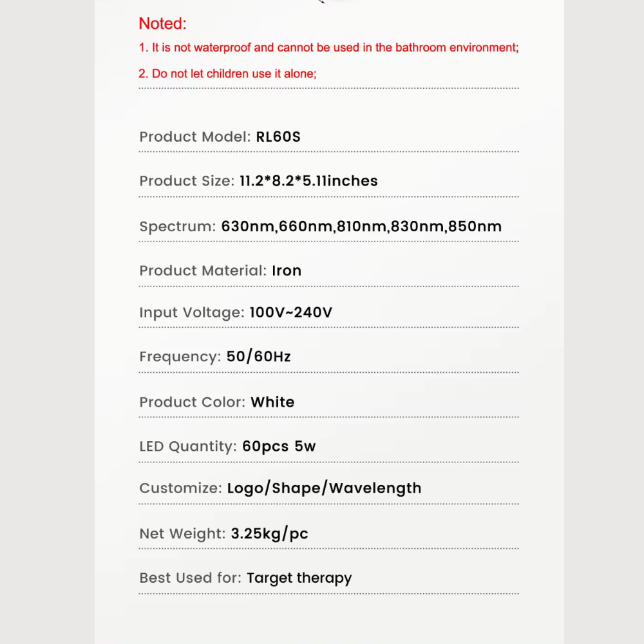Click the "Product Color:" label
Viewport: 644px width, 644px height.
[x=193, y=402]
